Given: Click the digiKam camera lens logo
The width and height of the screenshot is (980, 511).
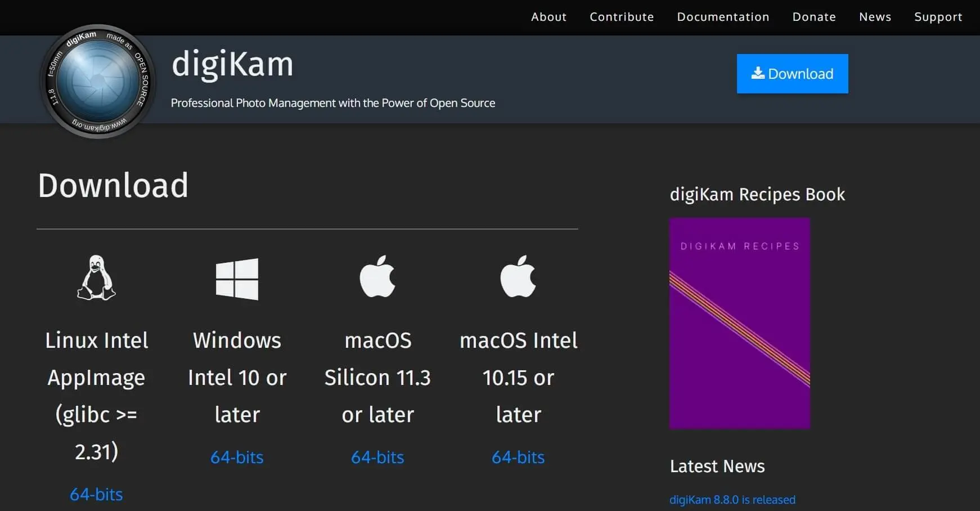Looking at the screenshot, I should pyautogui.click(x=97, y=80).
